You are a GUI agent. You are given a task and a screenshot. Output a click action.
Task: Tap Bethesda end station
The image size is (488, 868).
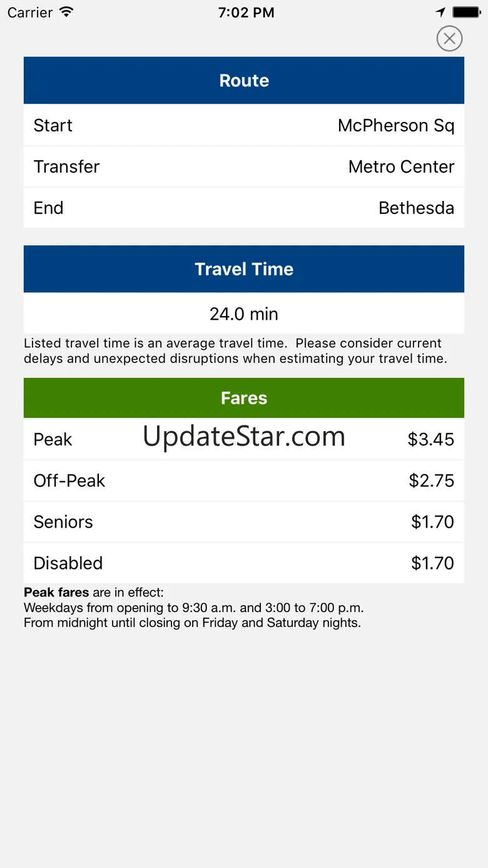tap(416, 208)
